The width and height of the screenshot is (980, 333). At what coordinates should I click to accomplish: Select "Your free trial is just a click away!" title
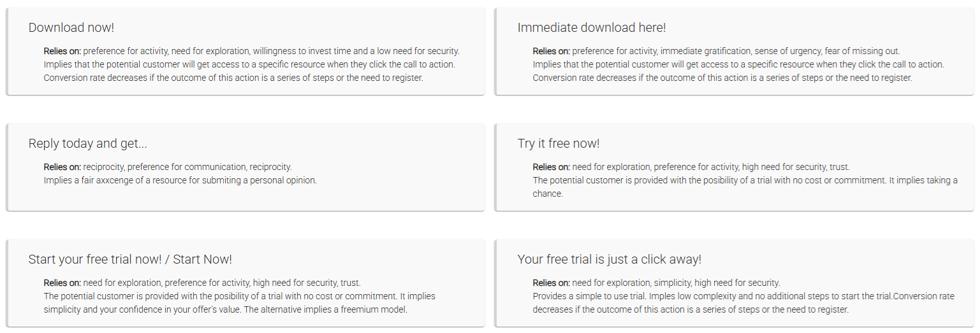pos(610,259)
